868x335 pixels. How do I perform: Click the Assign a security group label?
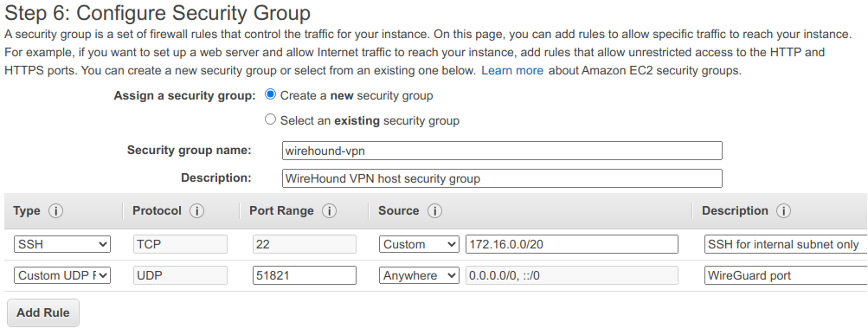click(184, 95)
